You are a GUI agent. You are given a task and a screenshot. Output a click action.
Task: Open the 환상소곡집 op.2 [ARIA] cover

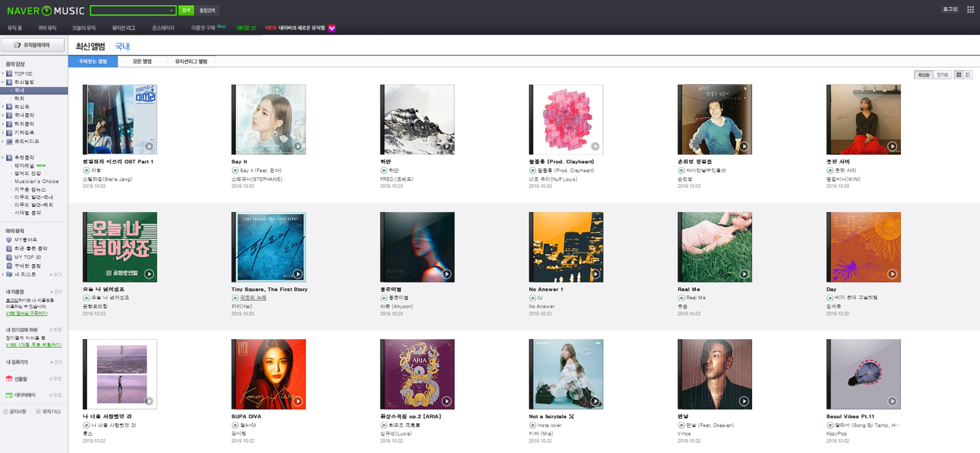[x=417, y=374]
